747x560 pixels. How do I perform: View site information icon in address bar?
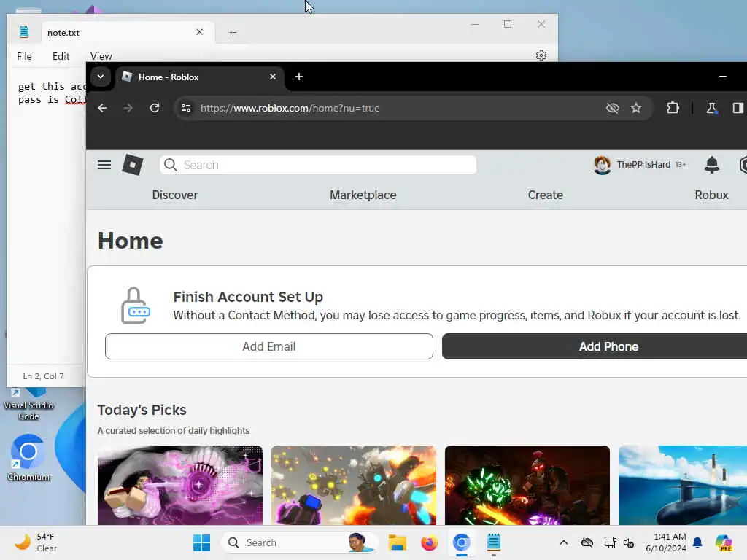pos(186,108)
